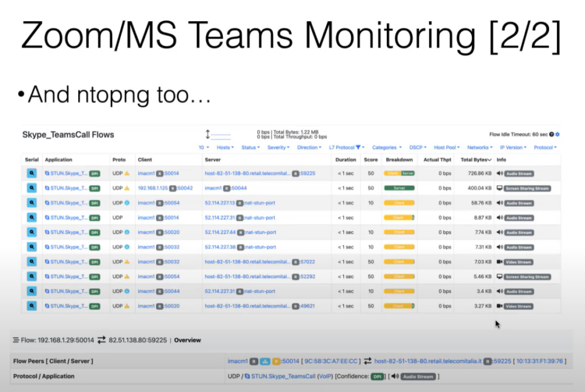Image resolution: width=585 pixels, height=392 pixels.
Task: Open server link 52.114.227.13
Action: [x=220, y=203]
